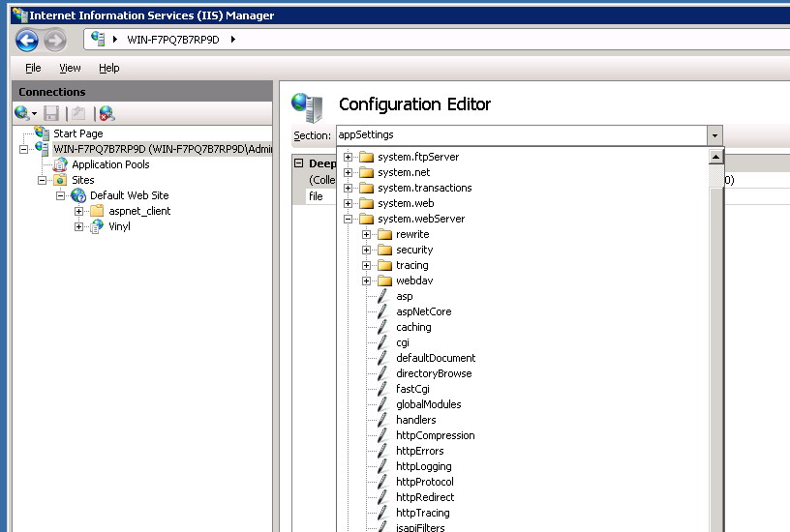Select the file property row
The image size is (790, 532).
(x=316, y=196)
